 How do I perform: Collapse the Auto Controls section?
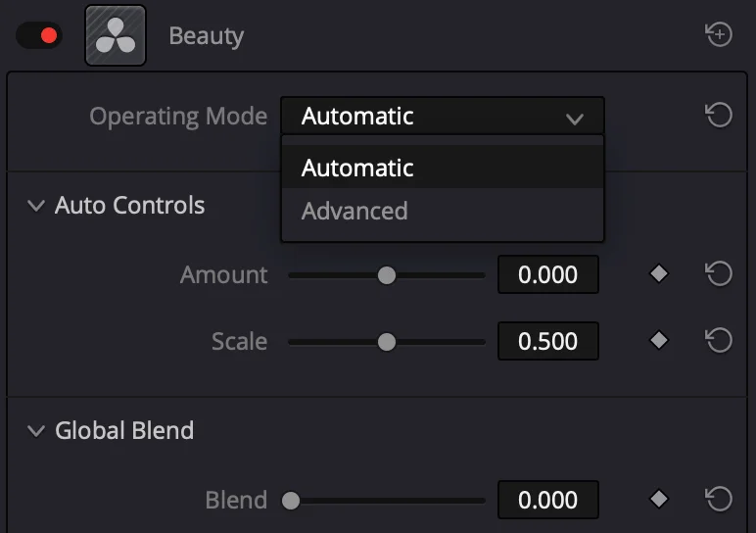36,206
